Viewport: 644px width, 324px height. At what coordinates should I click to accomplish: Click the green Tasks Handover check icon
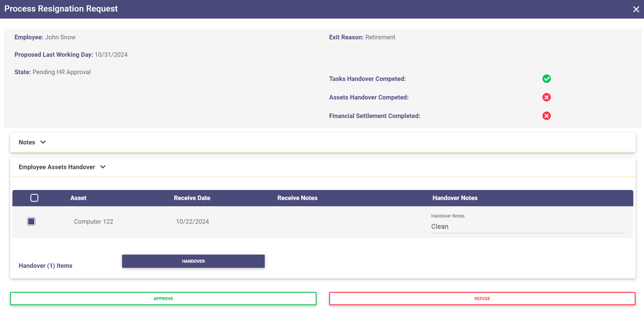click(x=546, y=79)
